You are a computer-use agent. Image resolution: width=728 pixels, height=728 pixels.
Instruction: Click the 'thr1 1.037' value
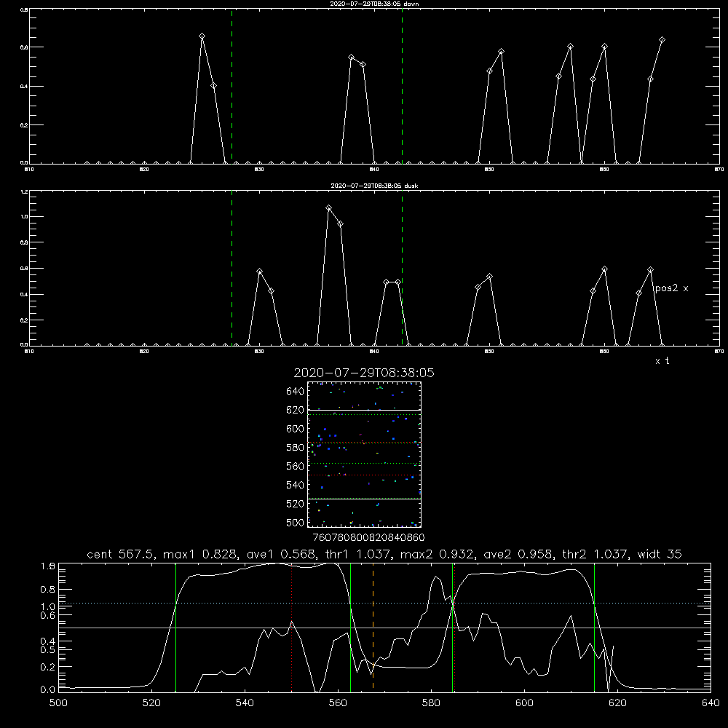tap(361, 554)
